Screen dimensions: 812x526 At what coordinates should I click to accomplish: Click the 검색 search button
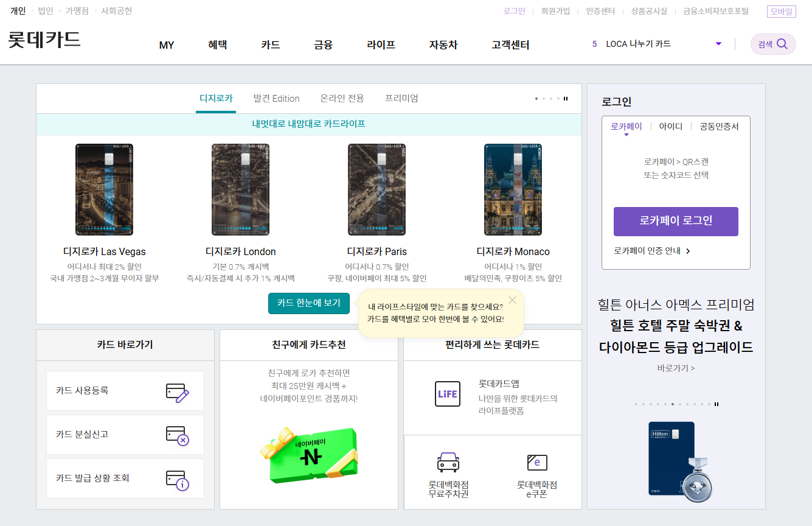coord(773,44)
